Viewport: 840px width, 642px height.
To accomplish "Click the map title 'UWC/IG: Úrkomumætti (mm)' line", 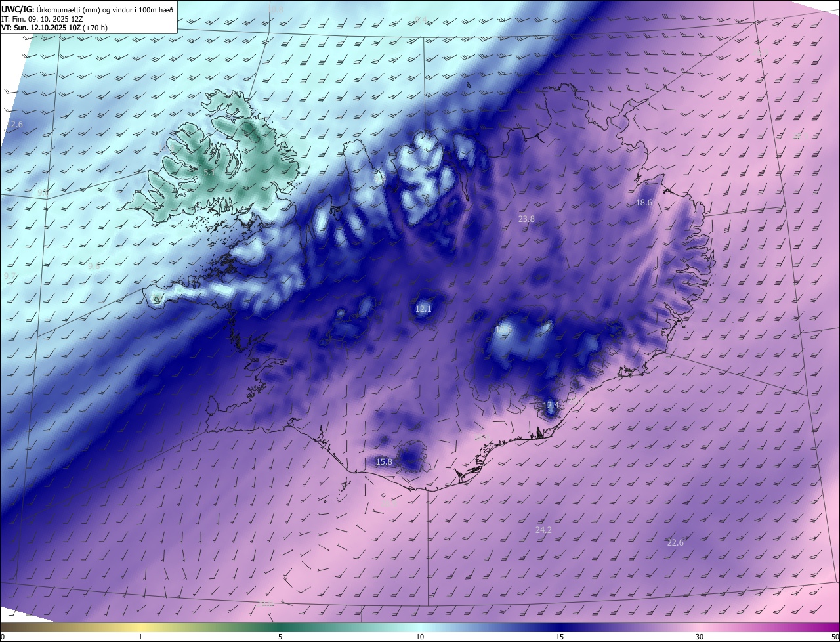I will click(87, 9).
